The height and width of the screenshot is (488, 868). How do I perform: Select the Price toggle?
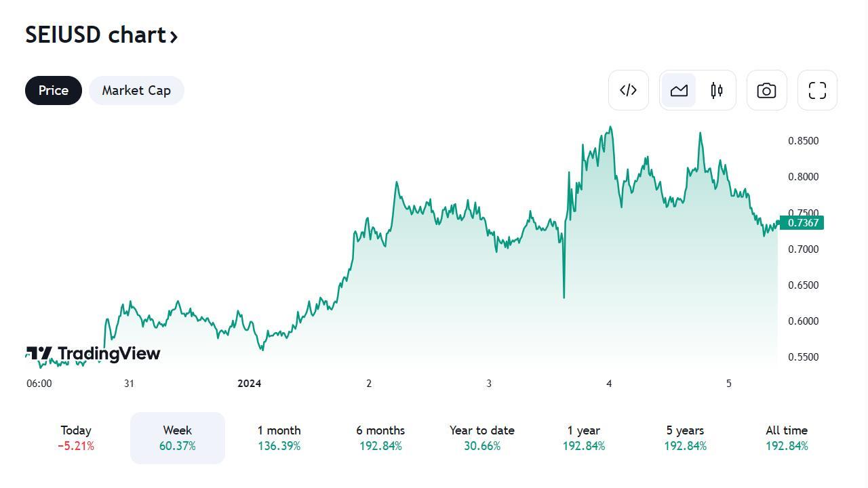(54, 90)
